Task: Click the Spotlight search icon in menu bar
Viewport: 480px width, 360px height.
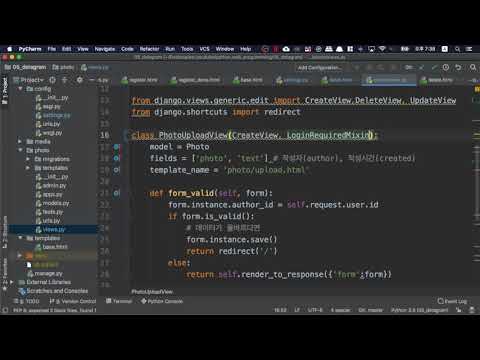Action: click(457, 49)
